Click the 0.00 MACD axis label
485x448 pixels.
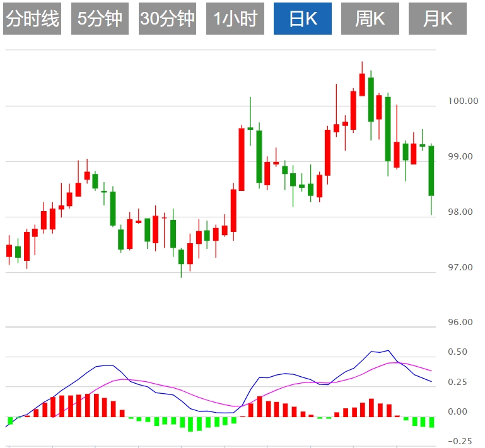[x=457, y=412]
